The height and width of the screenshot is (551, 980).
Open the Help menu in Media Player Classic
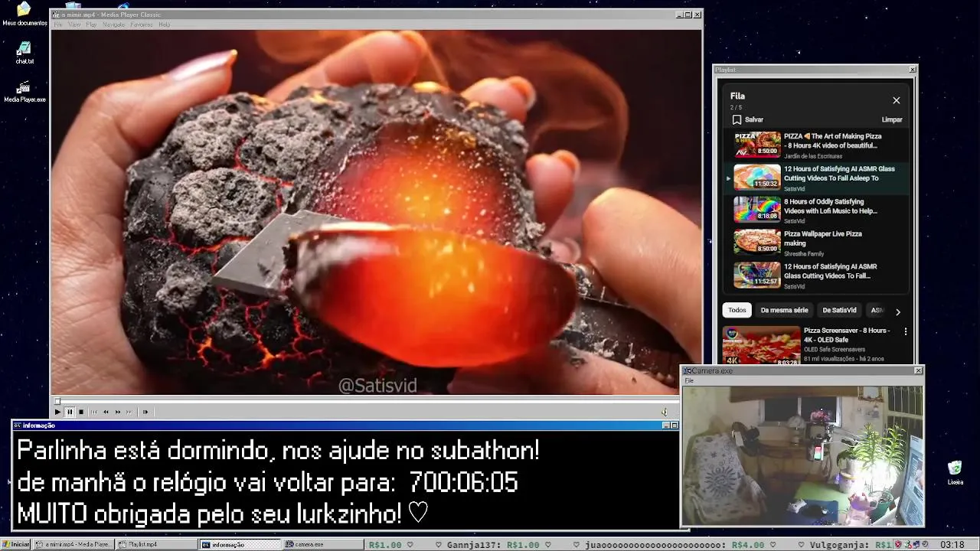164,24
